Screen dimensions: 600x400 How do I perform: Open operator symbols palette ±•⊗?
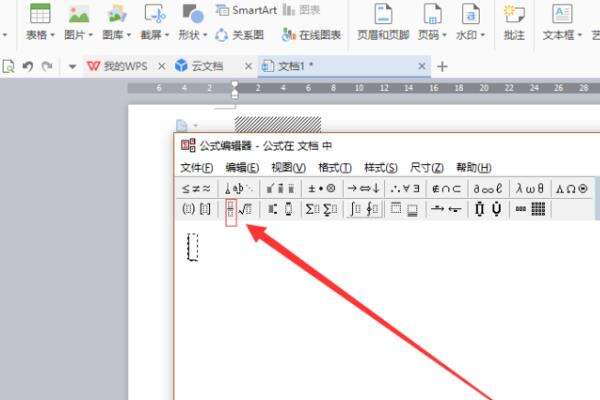pos(322,188)
